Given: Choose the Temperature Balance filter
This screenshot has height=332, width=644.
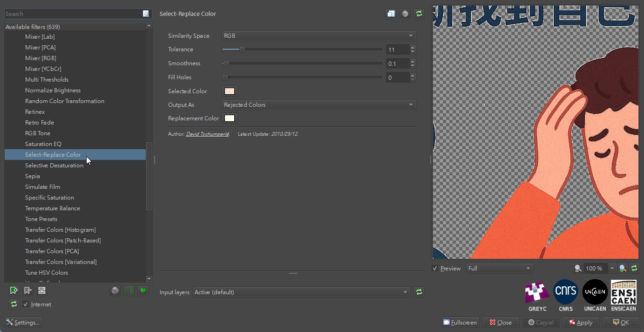Looking at the screenshot, I should pos(53,208).
